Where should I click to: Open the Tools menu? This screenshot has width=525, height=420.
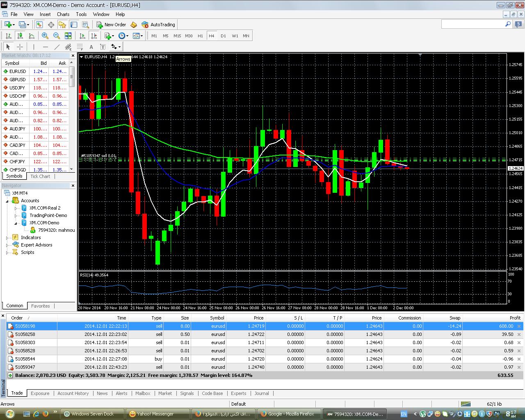tap(81, 14)
